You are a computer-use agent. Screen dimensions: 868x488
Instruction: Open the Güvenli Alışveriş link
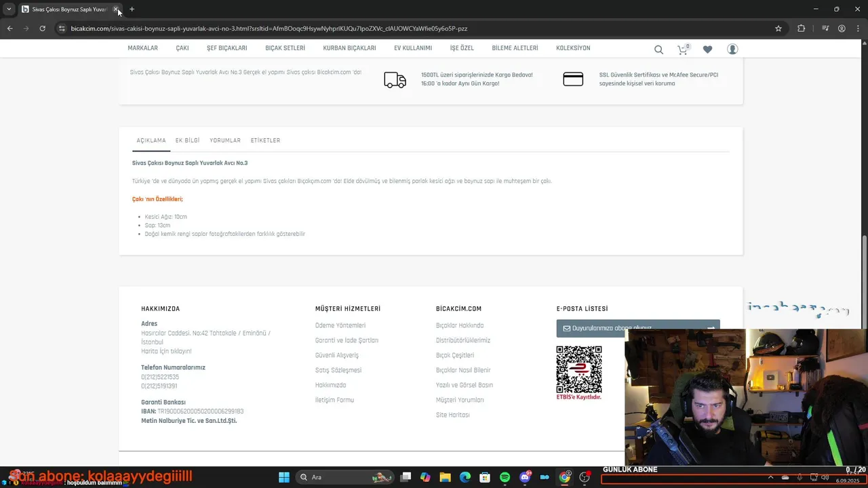pos(337,355)
